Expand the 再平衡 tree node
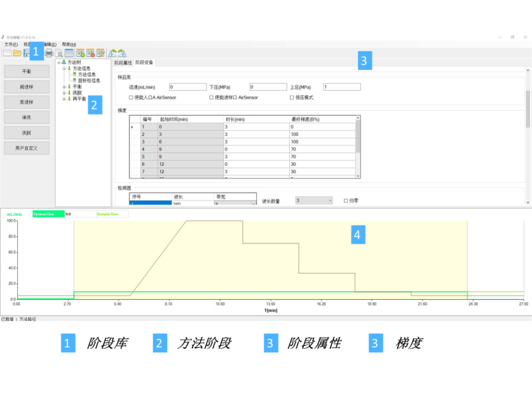This screenshot has height=399, width=532. coord(64,98)
